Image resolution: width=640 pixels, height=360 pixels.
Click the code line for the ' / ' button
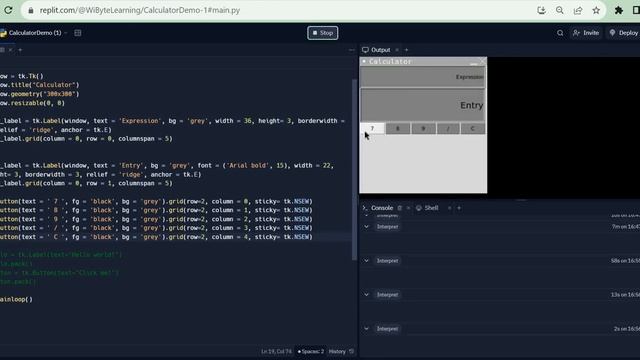(156, 228)
